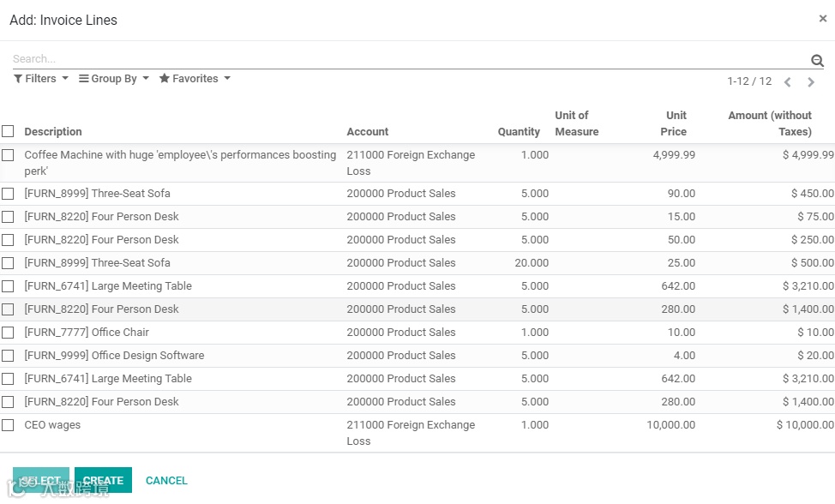The width and height of the screenshot is (835, 504).
Task: Click the Cancel button
Action: click(x=166, y=481)
